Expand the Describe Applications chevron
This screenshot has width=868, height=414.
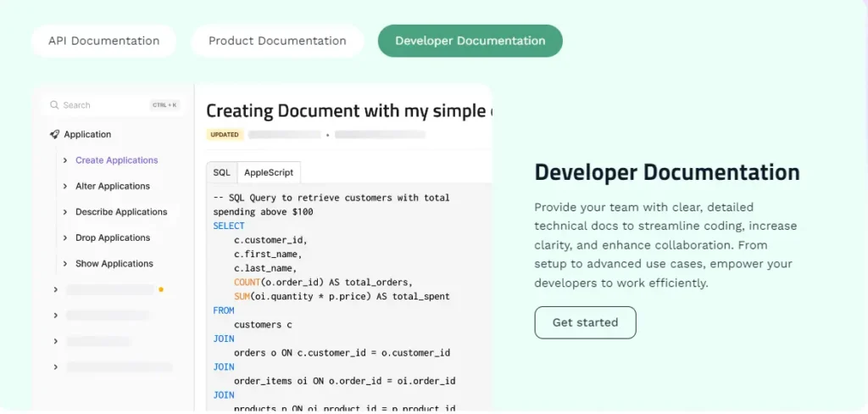tap(64, 212)
